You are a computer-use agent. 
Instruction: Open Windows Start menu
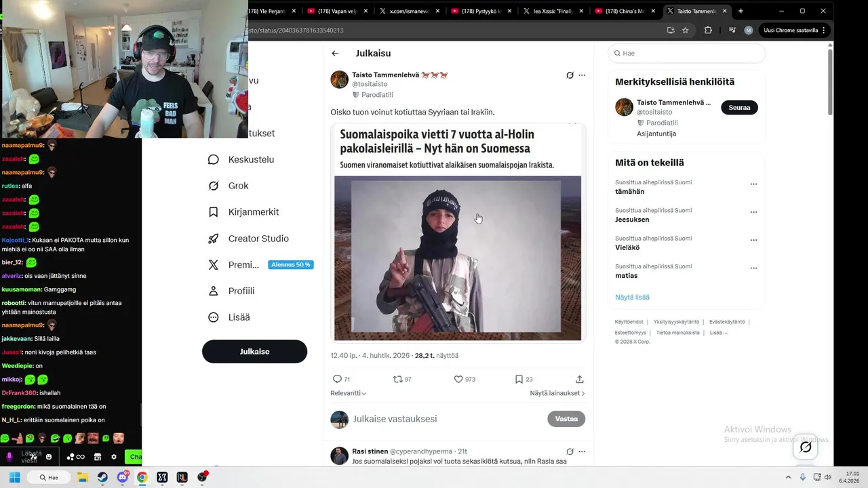(14, 477)
